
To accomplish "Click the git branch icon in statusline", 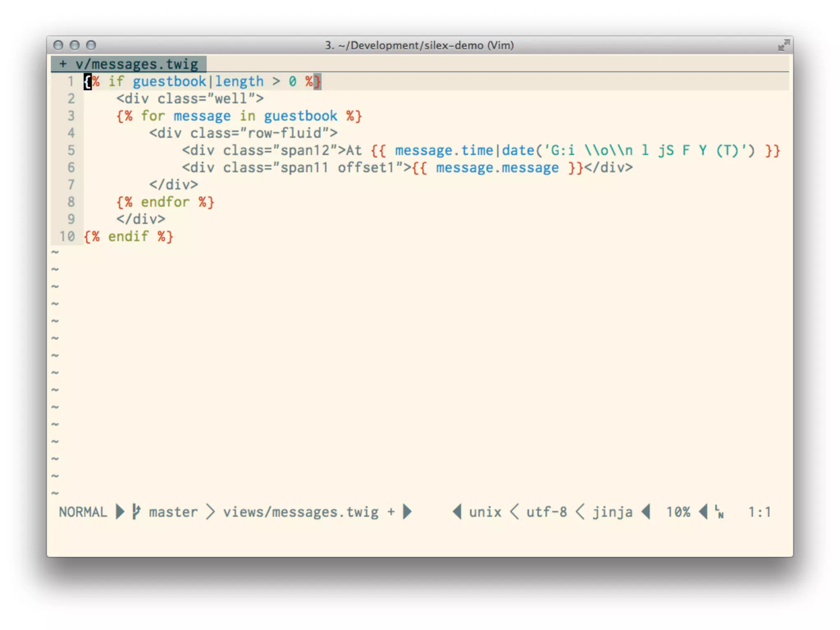I will pyautogui.click(x=136, y=511).
